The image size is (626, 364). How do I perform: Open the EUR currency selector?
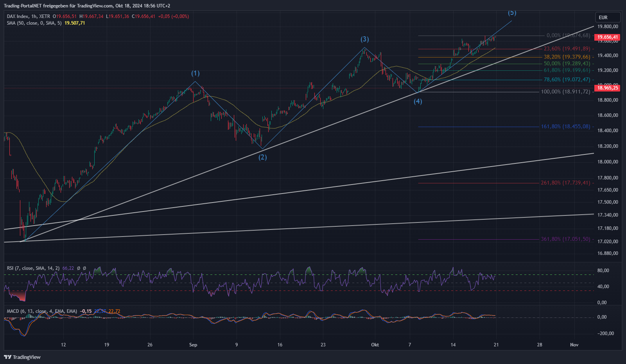tap(608, 17)
